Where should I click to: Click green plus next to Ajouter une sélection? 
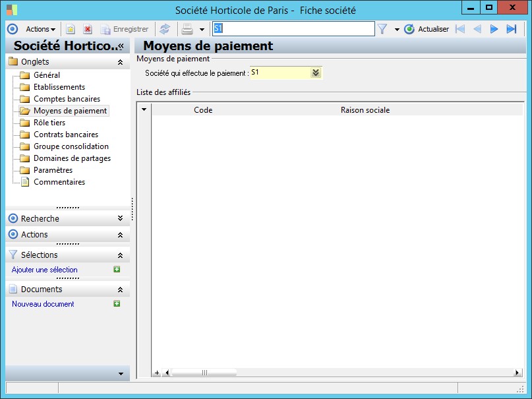(117, 269)
